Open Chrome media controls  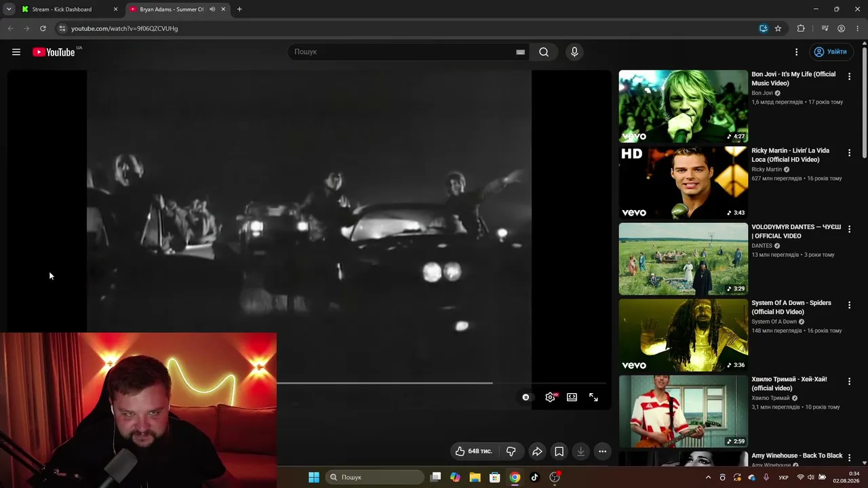pyautogui.click(x=825, y=28)
